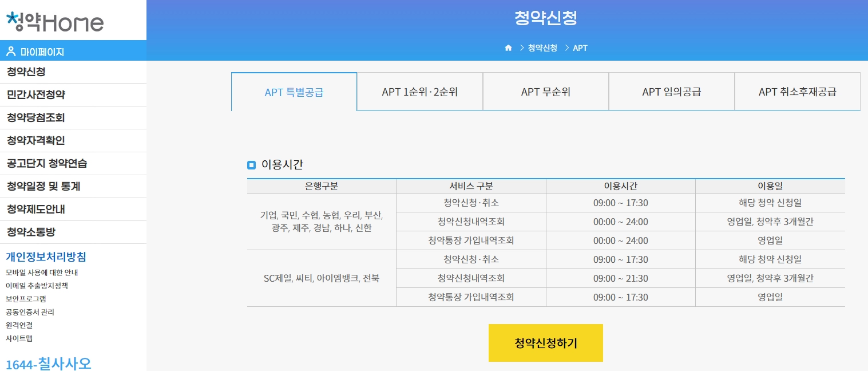Select the APT 임의공급 tab
868x371 pixels.
tap(671, 92)
